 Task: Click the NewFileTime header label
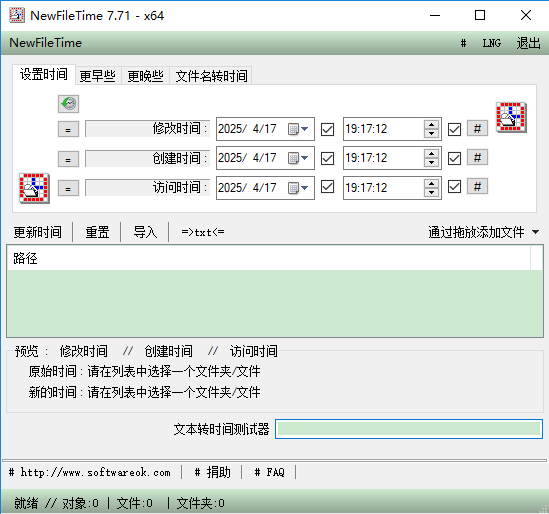[46, 43]
